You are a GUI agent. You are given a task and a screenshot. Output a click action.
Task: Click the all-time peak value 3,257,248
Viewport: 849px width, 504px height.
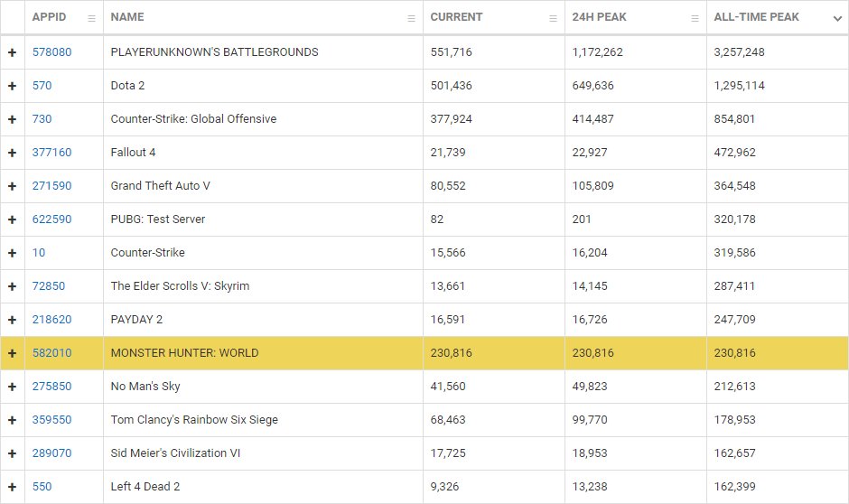pyautogui.click(x=739, y=52)
